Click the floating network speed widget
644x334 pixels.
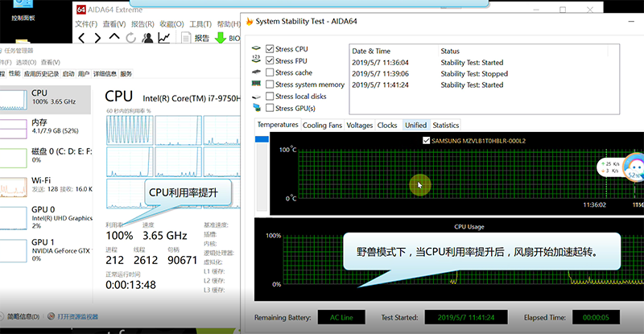coord(621,167)
